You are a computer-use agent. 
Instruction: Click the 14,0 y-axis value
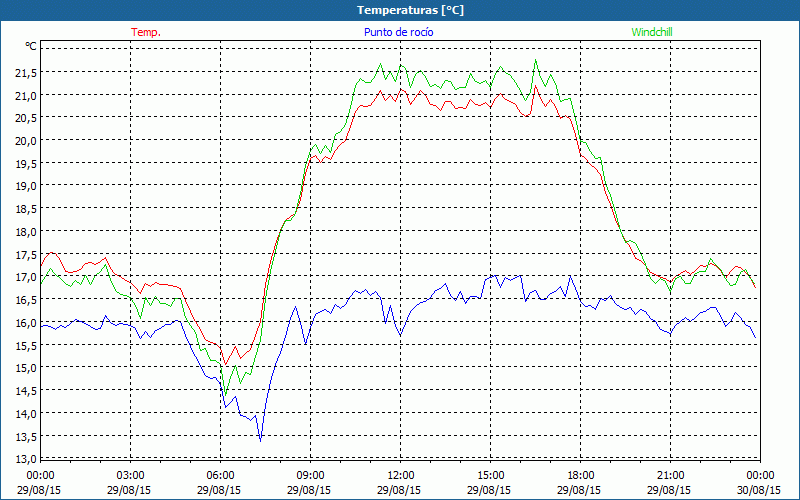click(x=26, y=414)
